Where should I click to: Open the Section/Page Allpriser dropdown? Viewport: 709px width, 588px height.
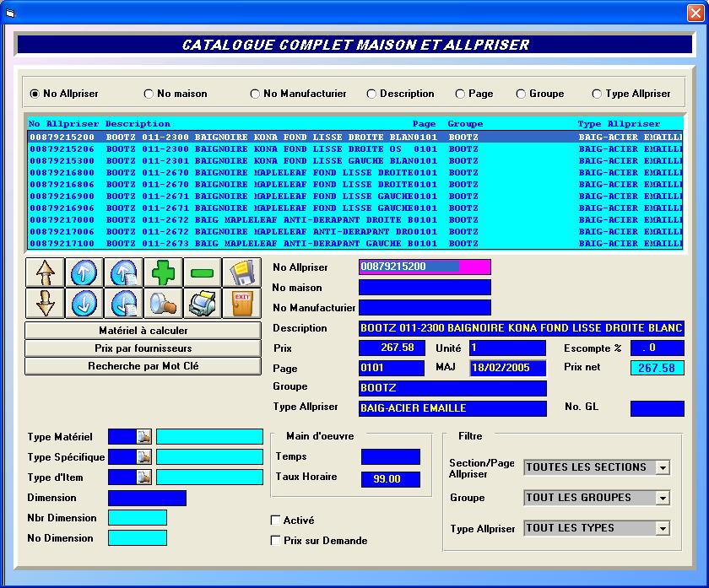click(663, 467)
